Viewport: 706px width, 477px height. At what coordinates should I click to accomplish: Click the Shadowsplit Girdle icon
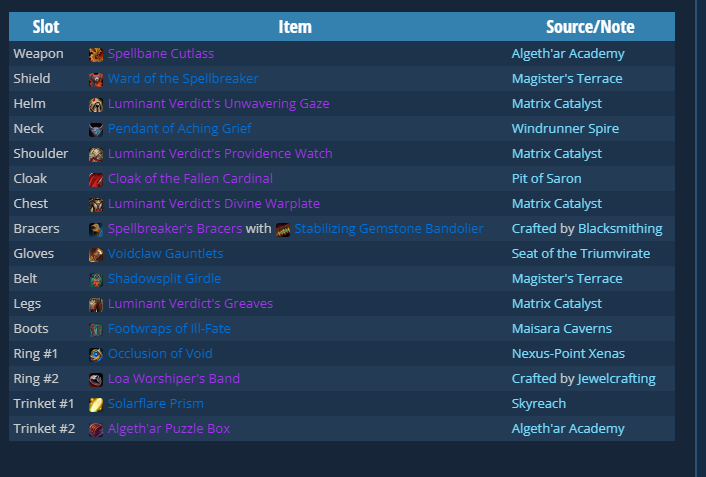(95, 280)
